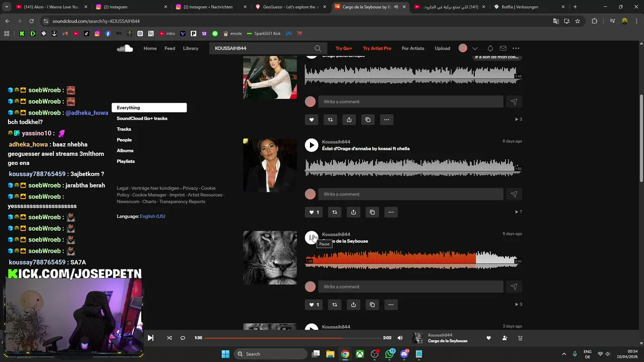
Task: Copy link of topmost track with 3 plays
Action: pyautogui.click(x=368, y=120)
